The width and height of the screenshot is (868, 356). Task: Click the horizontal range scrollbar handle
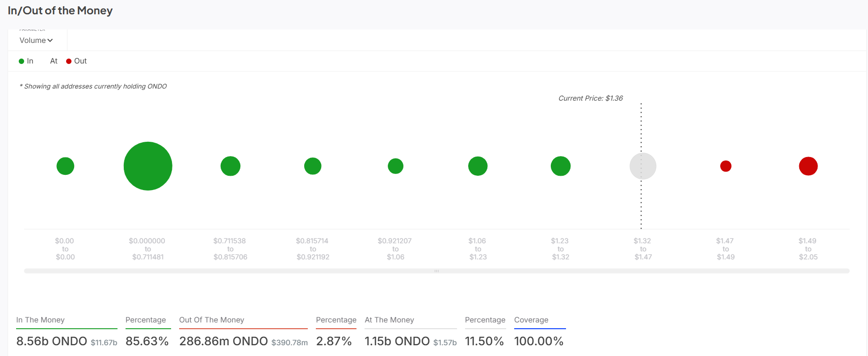coord(436,271)
